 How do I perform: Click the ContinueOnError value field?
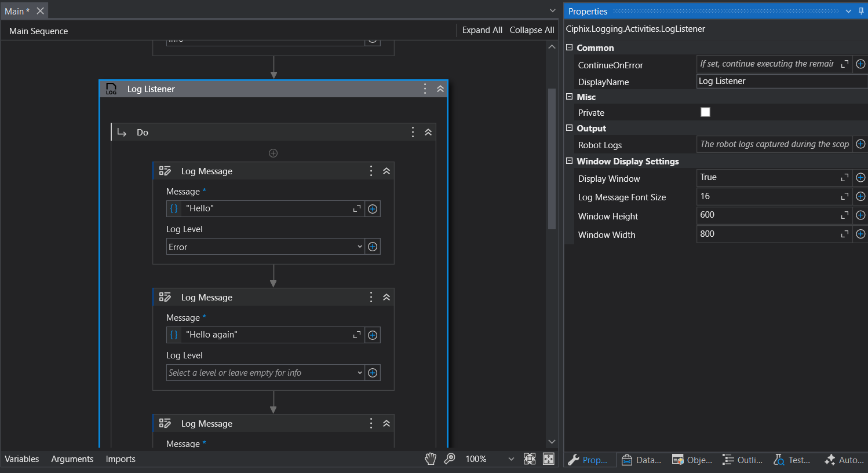pyautogui.click(x=767, y=64)
